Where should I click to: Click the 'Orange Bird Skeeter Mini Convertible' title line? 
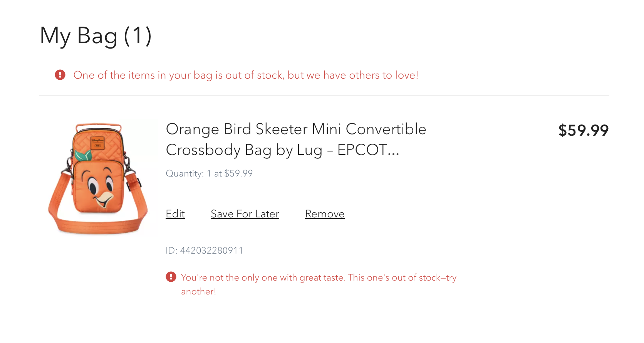pyautogui.click(x=295, y=129)
